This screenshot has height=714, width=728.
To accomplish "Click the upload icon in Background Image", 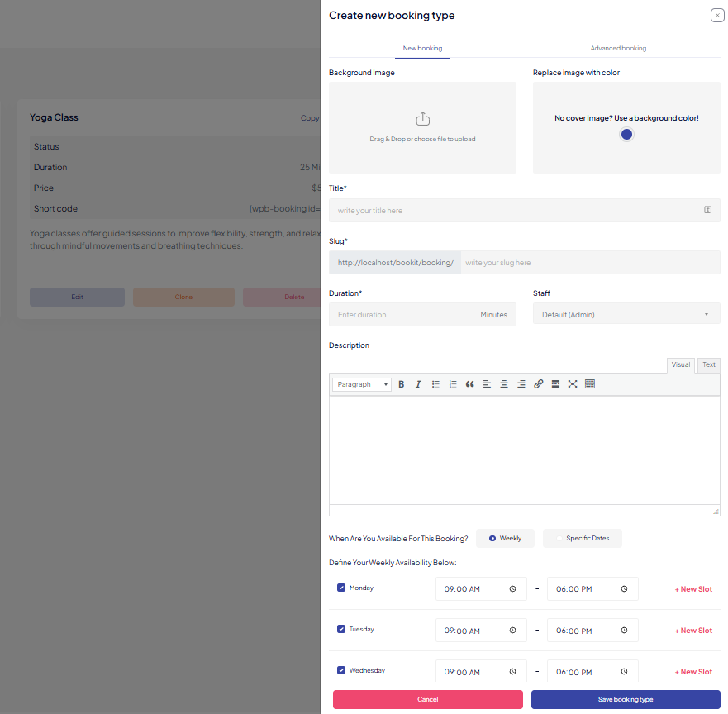I will tap(422, 119).
